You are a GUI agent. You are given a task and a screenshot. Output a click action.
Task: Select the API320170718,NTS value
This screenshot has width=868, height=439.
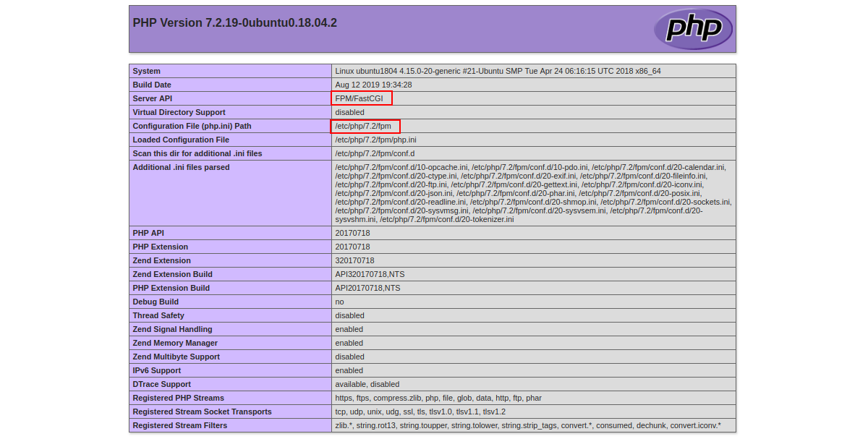pos(370,274)
